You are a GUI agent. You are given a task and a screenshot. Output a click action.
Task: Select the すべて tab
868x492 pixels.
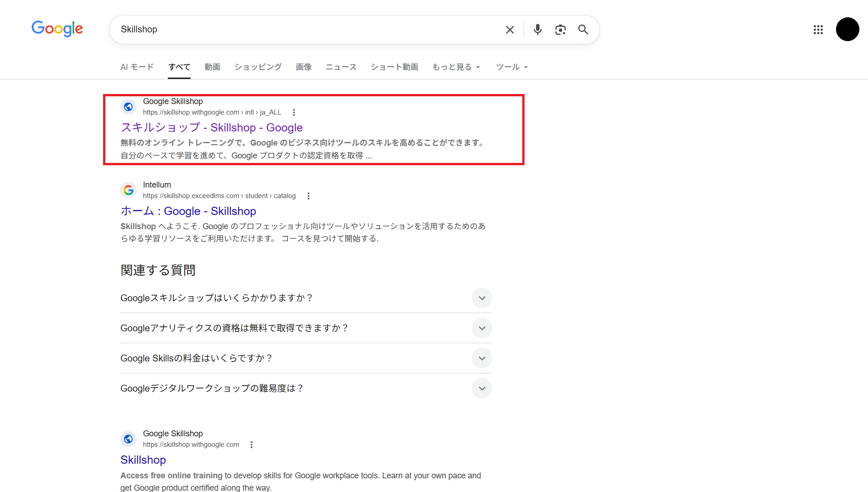tap(179, 67)
